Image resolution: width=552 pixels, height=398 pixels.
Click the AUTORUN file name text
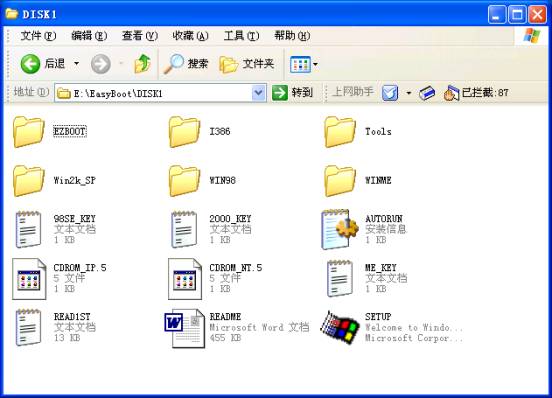(x=384, y=219)
